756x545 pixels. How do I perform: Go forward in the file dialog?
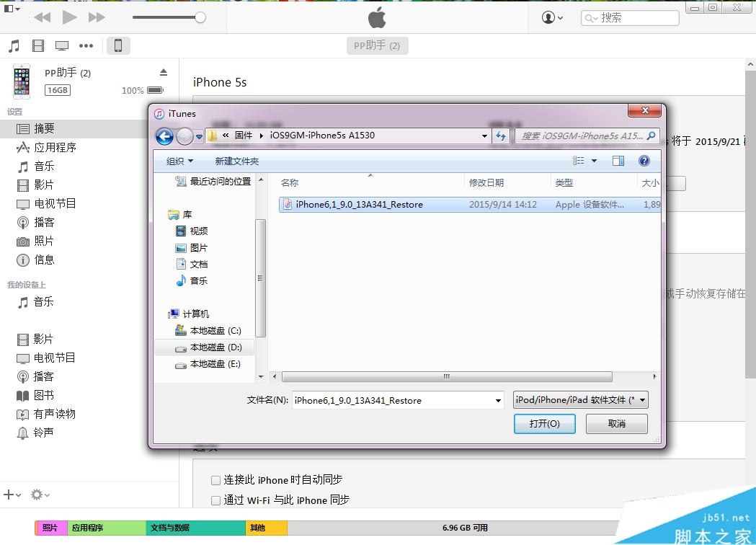coord(184,136)
